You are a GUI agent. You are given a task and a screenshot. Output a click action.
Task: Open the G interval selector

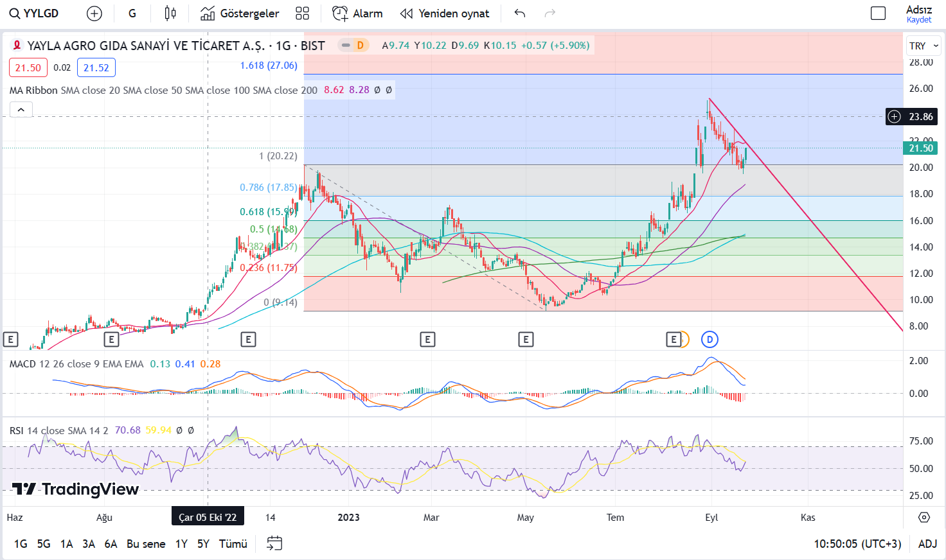132,13
